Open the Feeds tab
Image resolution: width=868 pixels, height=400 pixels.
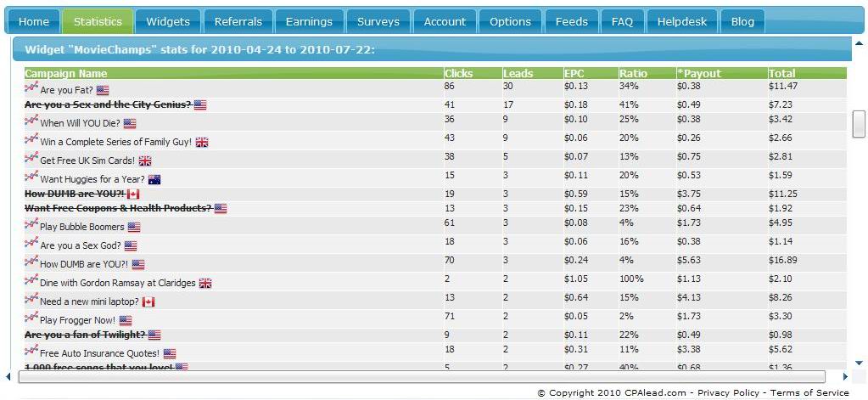[x=571, y=21]
